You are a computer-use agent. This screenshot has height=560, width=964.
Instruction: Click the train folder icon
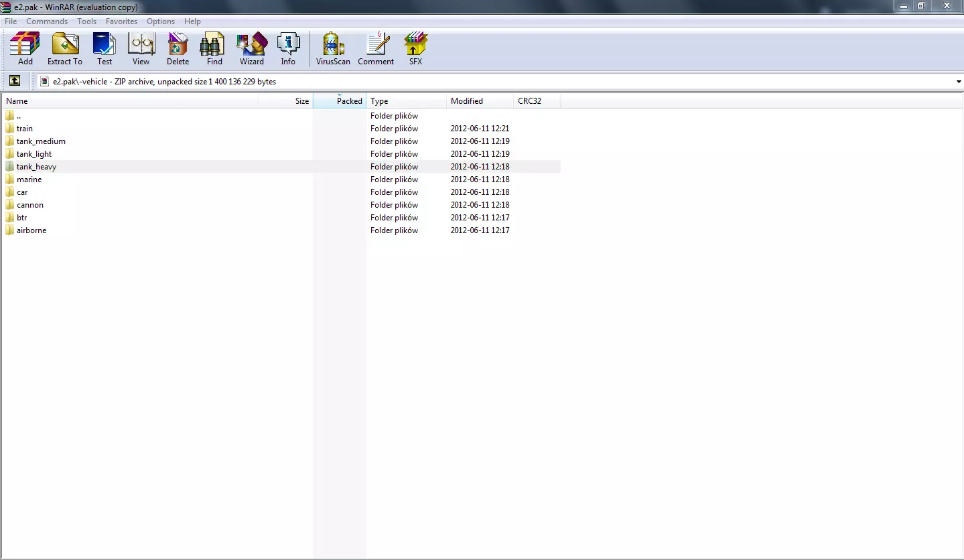tap(10, 129)
